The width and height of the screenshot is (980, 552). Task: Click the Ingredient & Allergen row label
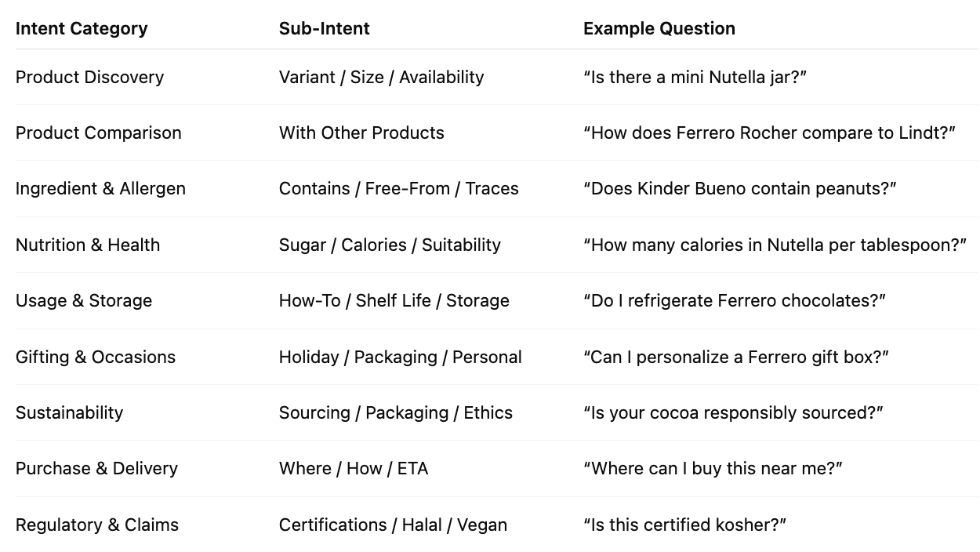click(x=101, y=189)
